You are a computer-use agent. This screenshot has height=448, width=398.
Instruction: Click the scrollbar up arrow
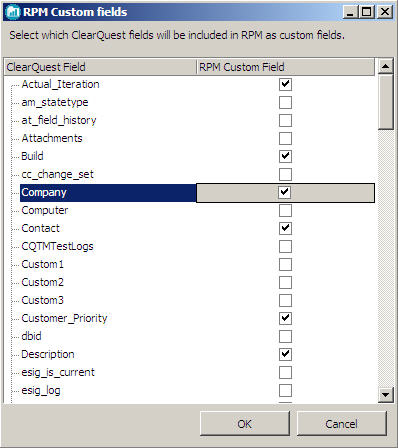(386, 66)
